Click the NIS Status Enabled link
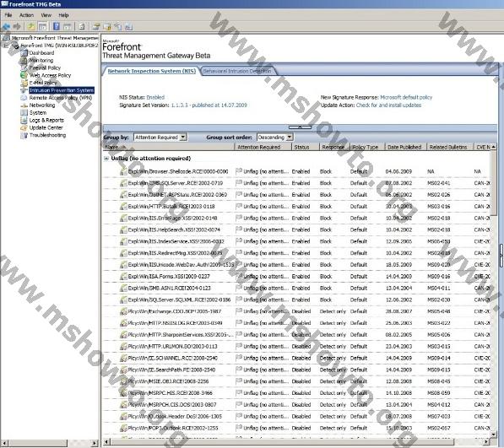 click(155, 97)
